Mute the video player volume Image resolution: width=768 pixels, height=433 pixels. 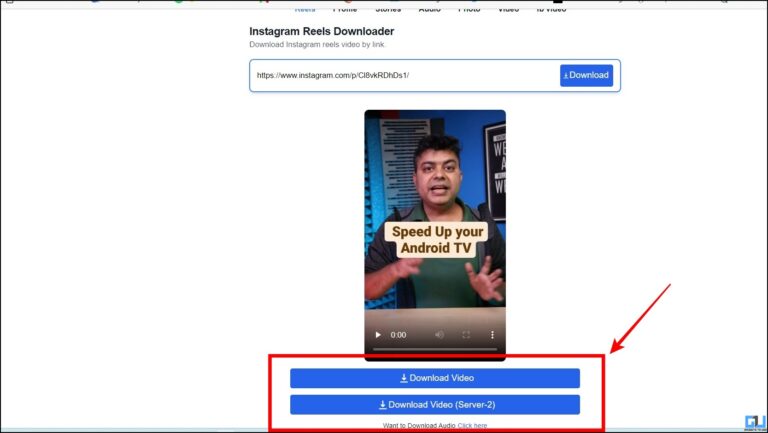point(439,335)
